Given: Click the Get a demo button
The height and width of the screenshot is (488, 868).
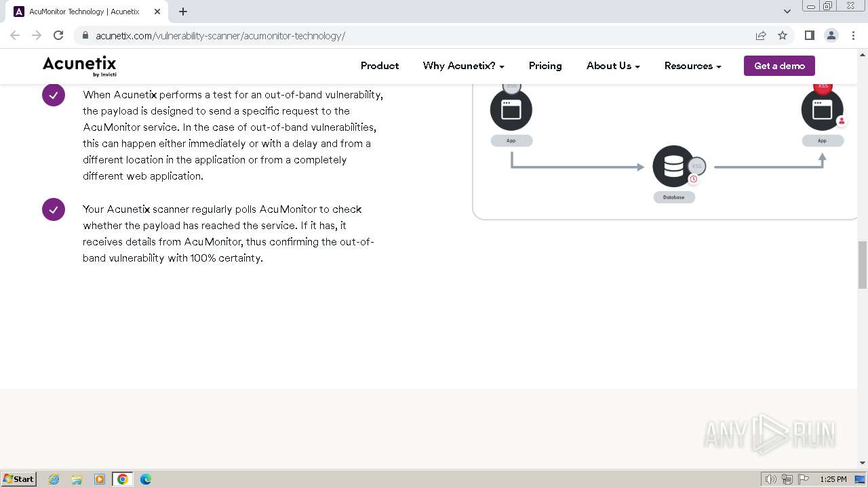Looking at the screenshot, I should (779, 66).
